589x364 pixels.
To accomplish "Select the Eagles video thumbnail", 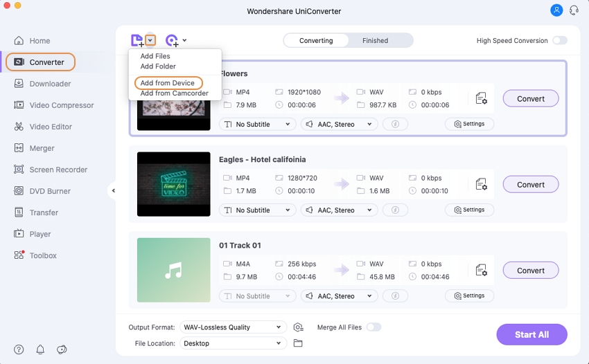I will click(173, 184).
